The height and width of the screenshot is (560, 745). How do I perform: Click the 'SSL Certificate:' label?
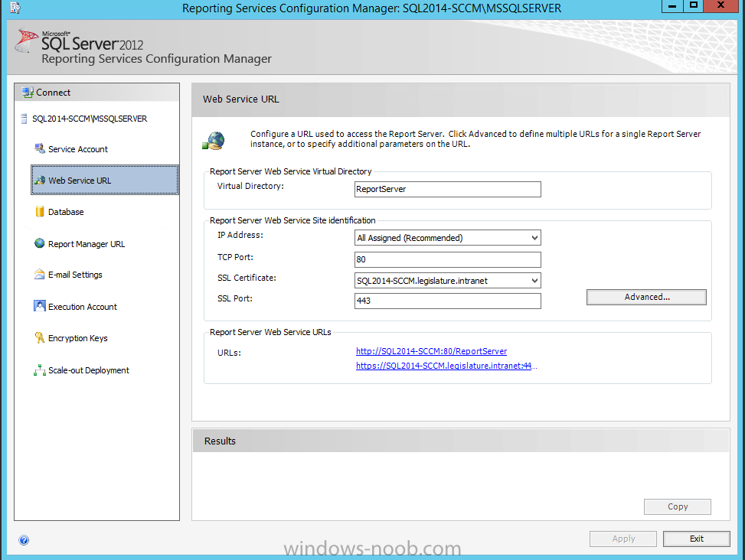247,278
